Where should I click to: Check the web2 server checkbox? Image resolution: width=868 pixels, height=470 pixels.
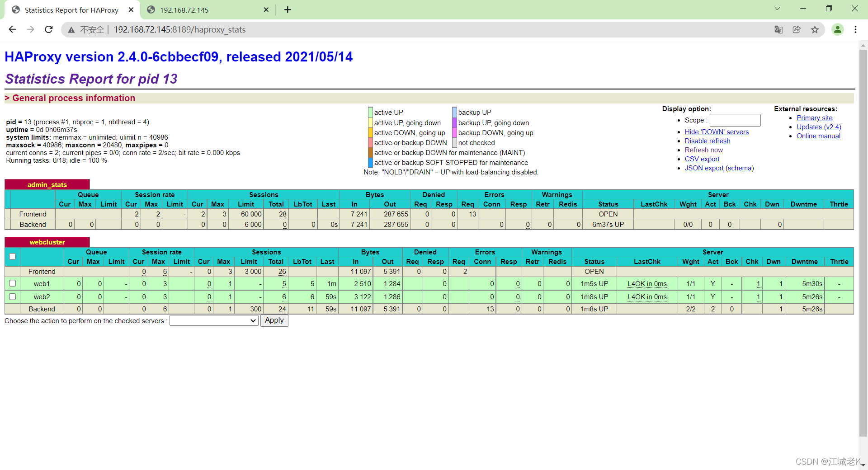[x=13, y=296]
